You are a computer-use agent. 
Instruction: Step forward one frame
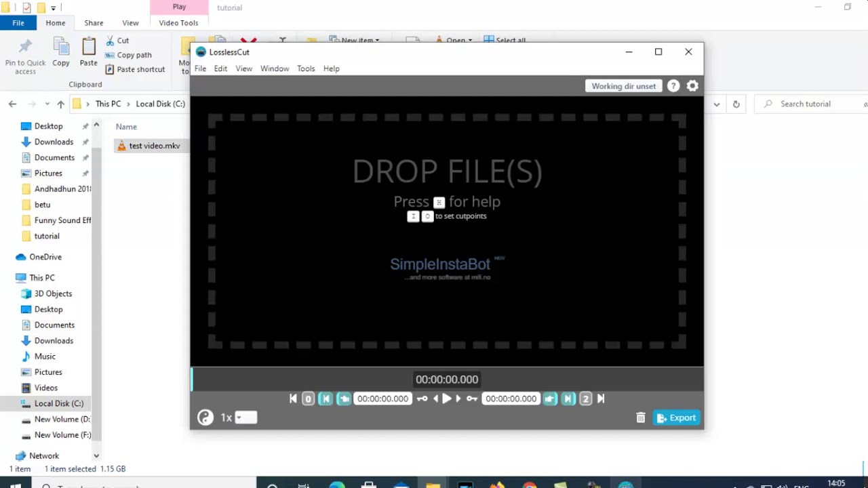[x=458, y=399]
